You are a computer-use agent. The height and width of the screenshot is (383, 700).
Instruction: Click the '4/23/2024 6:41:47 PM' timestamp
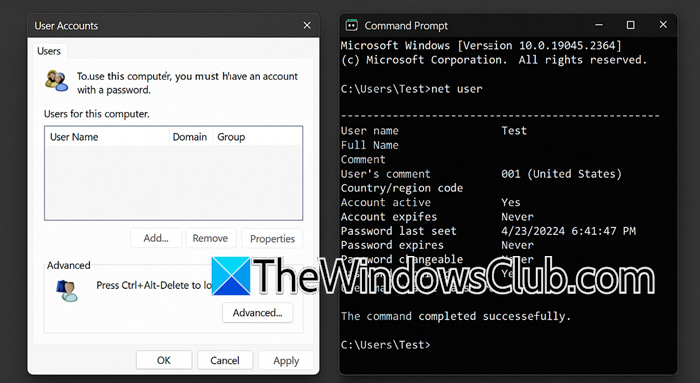click(568, 231)
